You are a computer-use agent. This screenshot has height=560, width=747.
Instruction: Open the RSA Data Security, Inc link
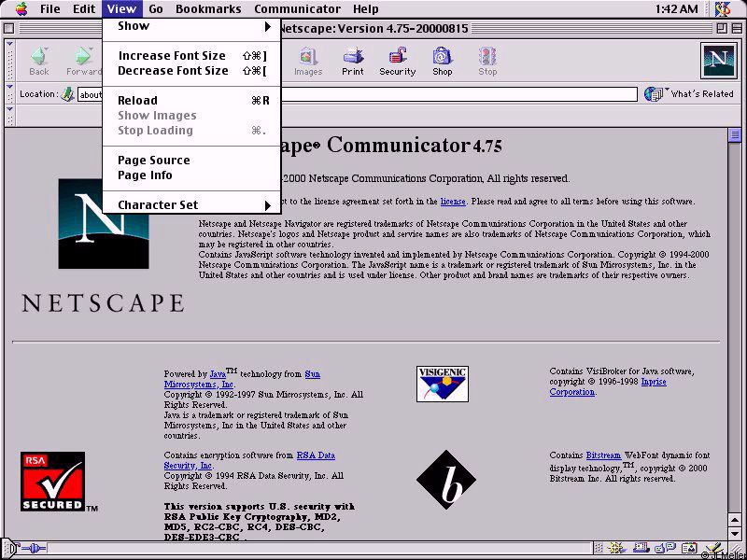point(249,460)
